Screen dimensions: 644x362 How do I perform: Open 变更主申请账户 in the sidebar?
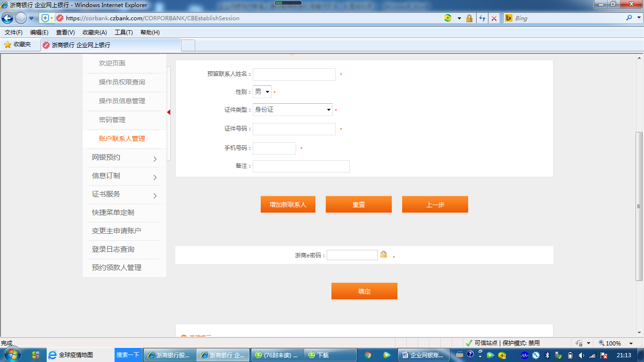point(116,231)
